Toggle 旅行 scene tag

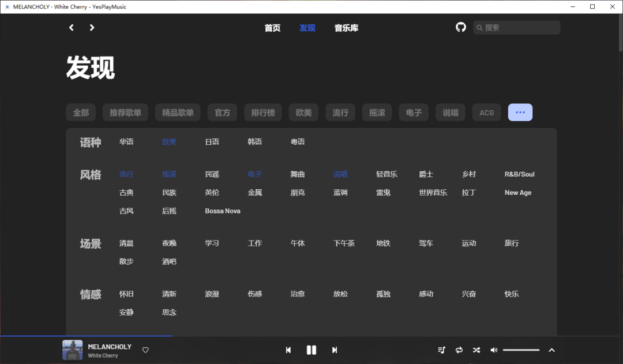tap(511, 243)
